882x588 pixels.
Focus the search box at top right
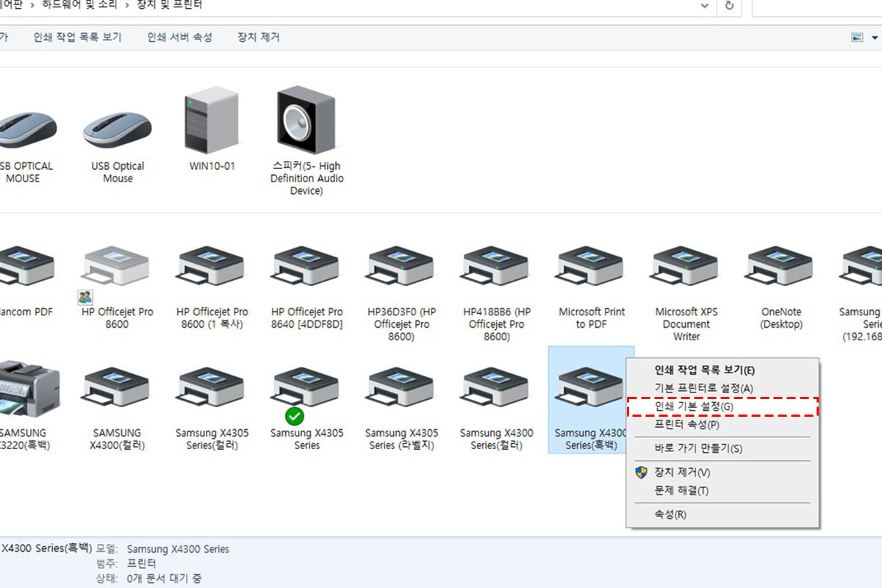point(817,6)
